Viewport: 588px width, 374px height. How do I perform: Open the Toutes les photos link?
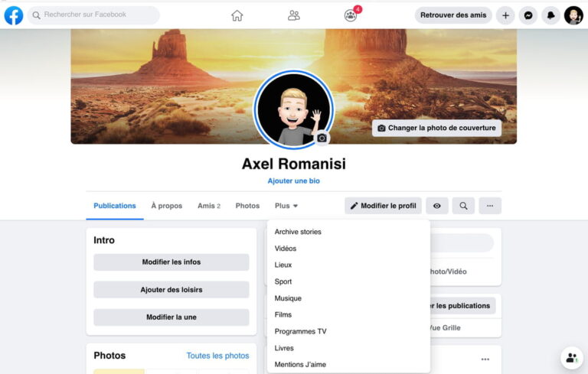pos(218,356)
